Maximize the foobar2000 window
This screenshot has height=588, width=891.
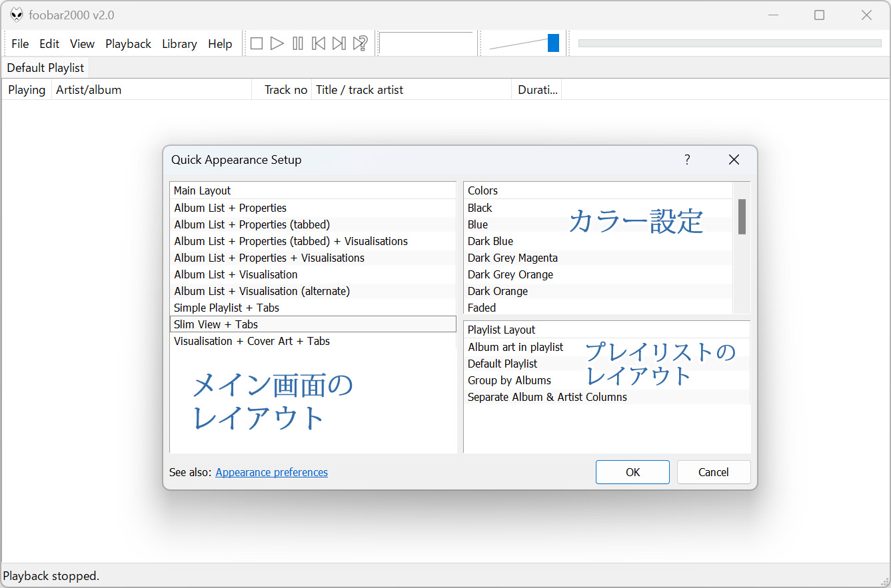coord(820,15)
